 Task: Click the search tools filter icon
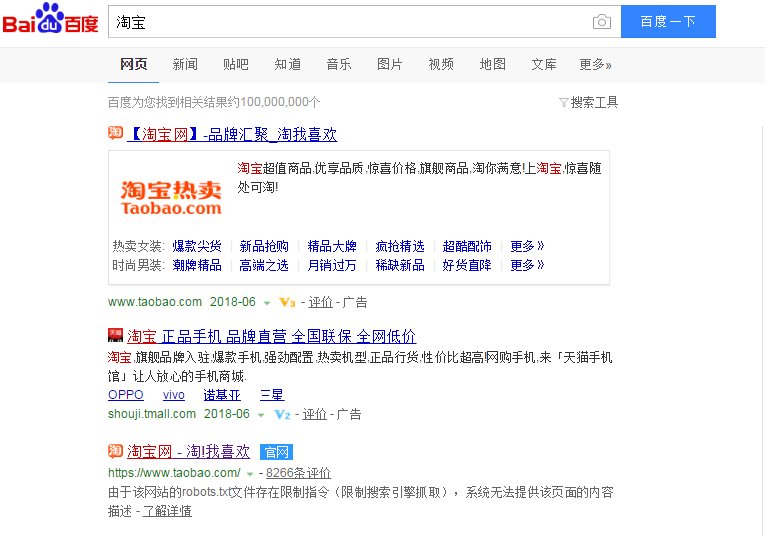(564, 102)
